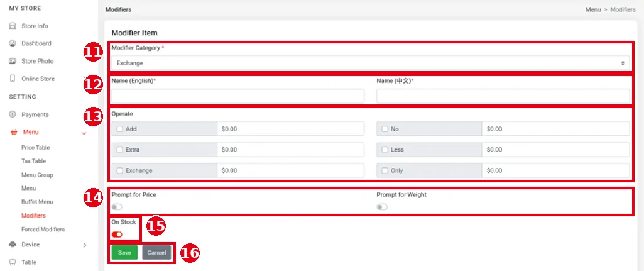Check the No operate checkbox
644x271 pixels.
tap(385, 129)
